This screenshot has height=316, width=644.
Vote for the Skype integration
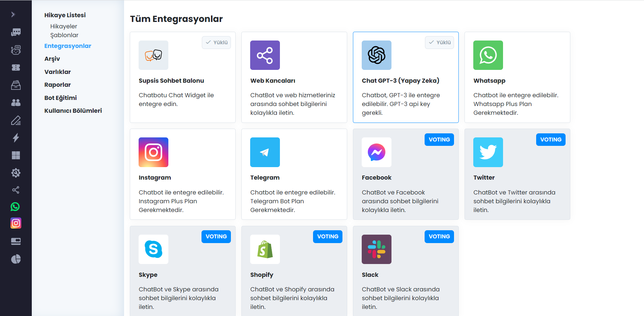[x=216, y=237]
